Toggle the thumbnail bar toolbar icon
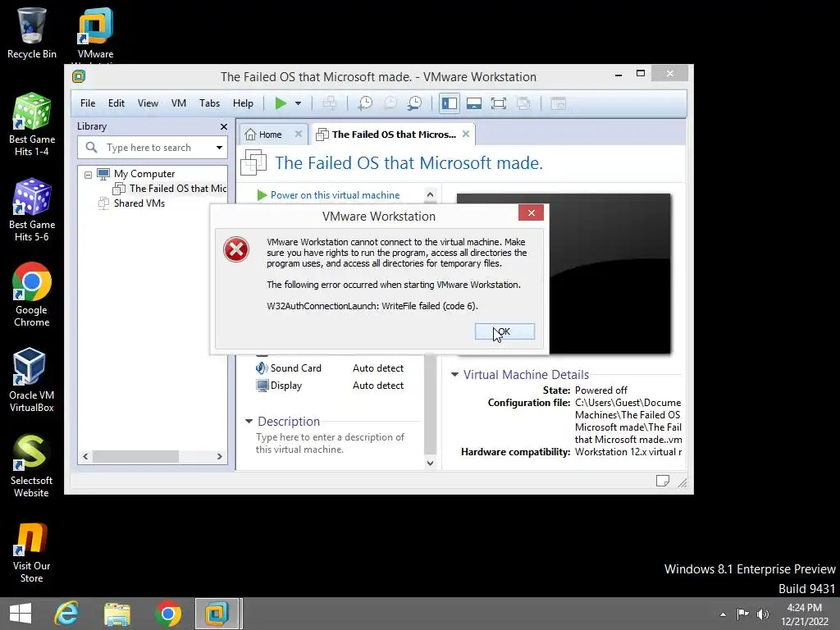The height and width of the screenshot is (630, 840). (x=474, y=103)
